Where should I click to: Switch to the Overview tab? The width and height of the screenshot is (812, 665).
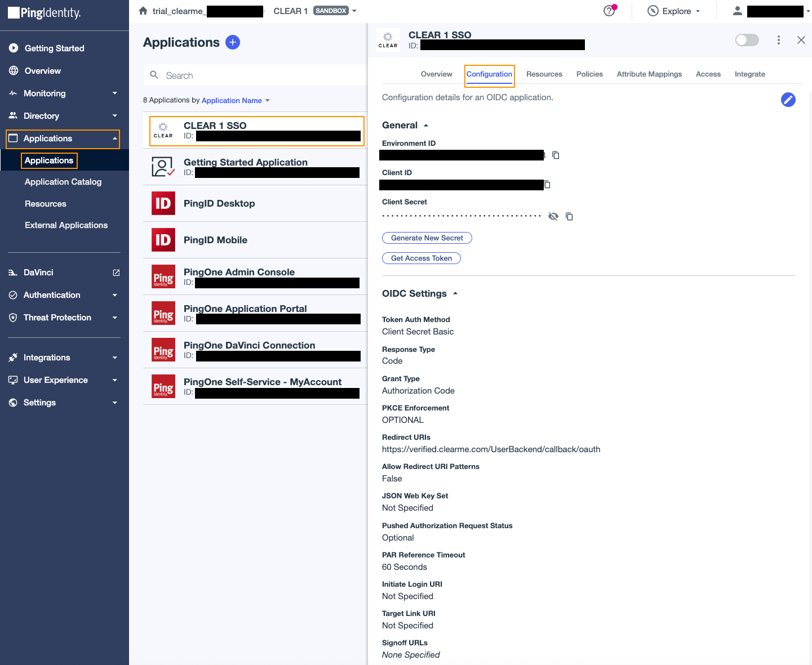[436, 74]
